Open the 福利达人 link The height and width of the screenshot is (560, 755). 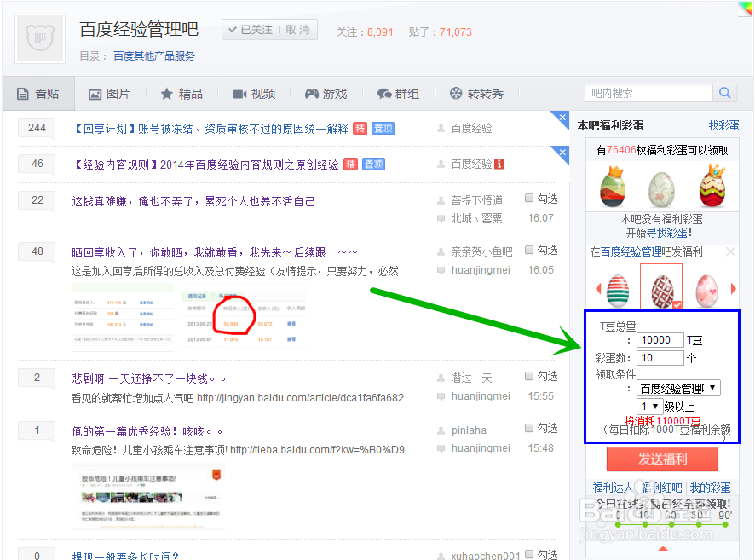(612, 488)
